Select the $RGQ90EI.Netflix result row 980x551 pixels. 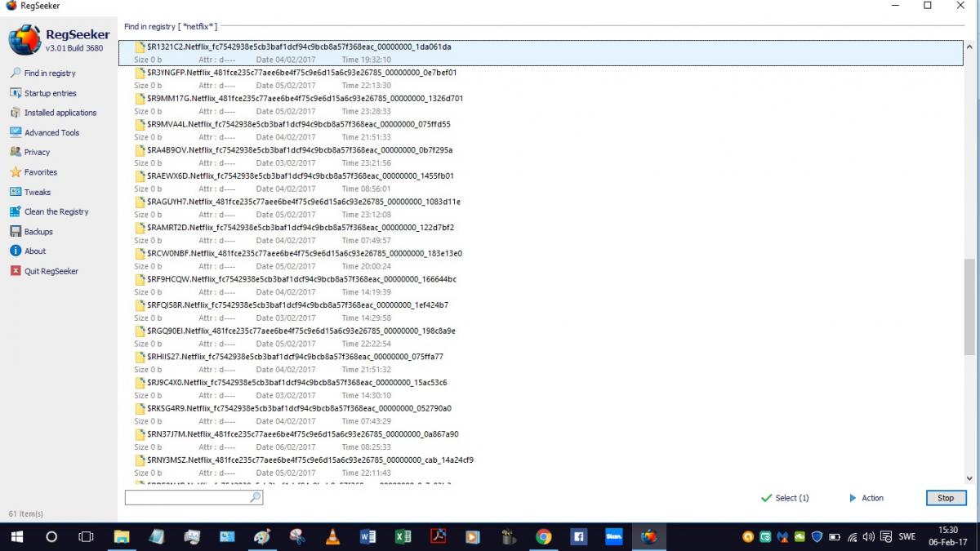pyautogui.click(x=541, y=337)
